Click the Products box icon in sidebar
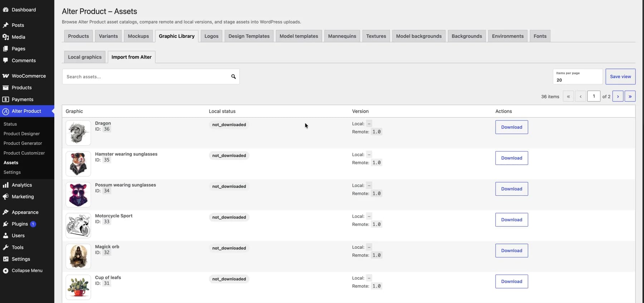The image size is (644, 303). [x=6, y=88]
